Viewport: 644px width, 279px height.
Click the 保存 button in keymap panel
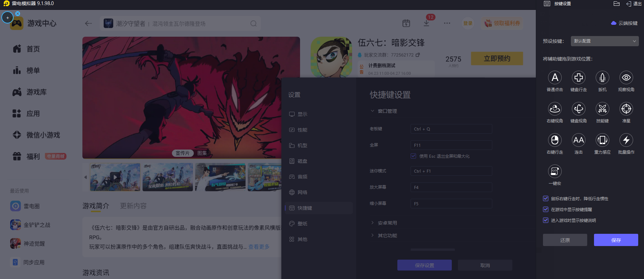click(616, 240)
